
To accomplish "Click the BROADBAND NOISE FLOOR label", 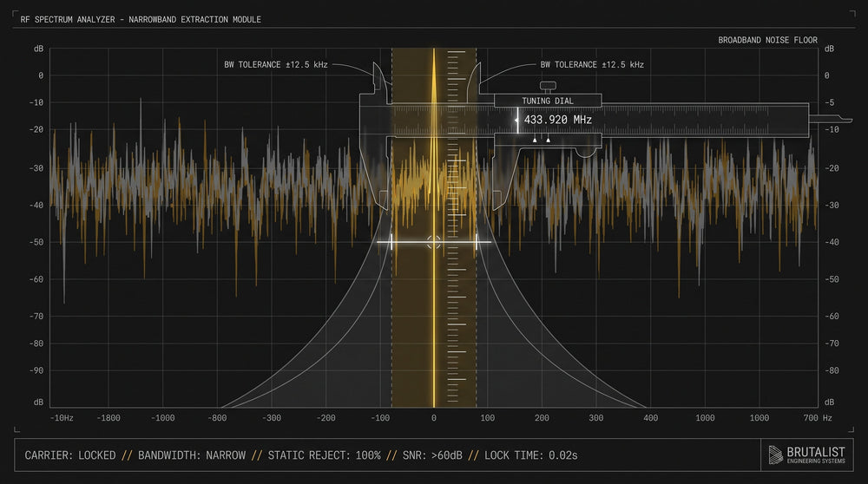I will pos(767,40).
